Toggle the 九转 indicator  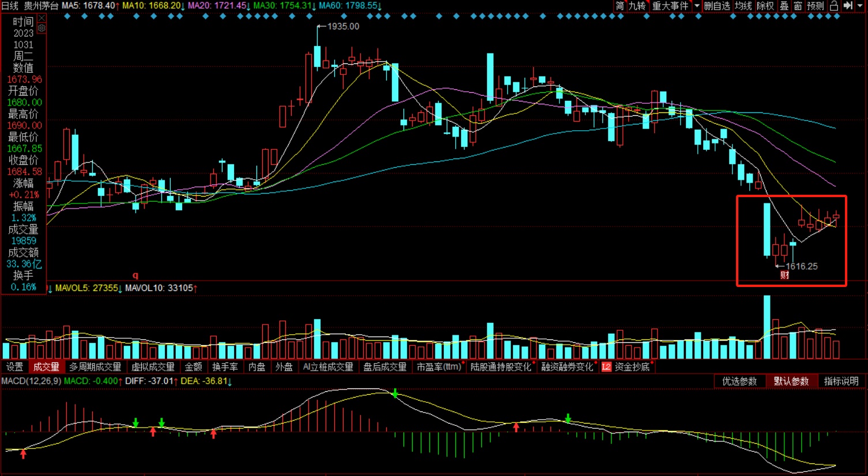coord(637,6)
